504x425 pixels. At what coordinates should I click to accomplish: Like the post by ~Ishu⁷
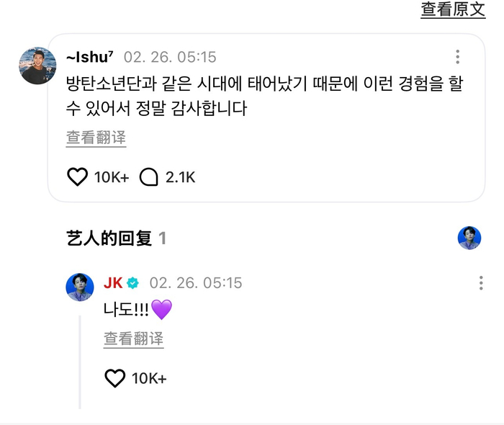[77, 176]
